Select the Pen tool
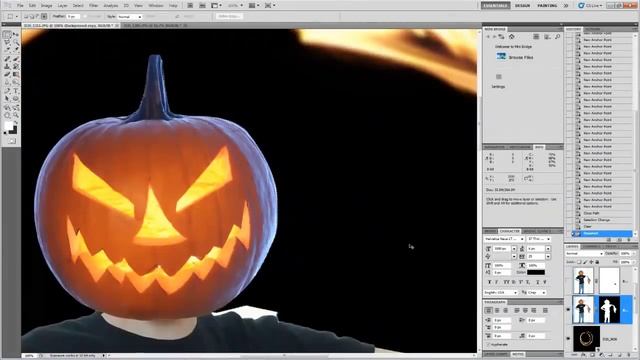The width and height of the screenshot is (640, 360). (x=7, y=91)
